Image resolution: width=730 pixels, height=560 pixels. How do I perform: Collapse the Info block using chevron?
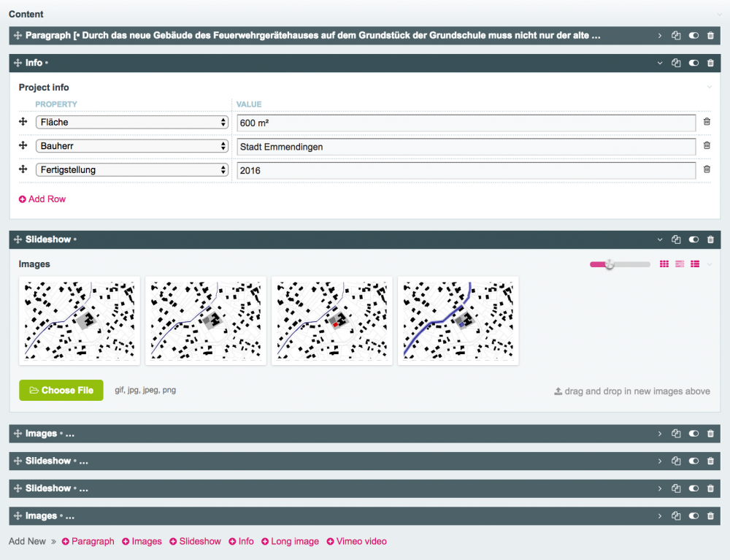pyautogui.click(x=660, y=63)
